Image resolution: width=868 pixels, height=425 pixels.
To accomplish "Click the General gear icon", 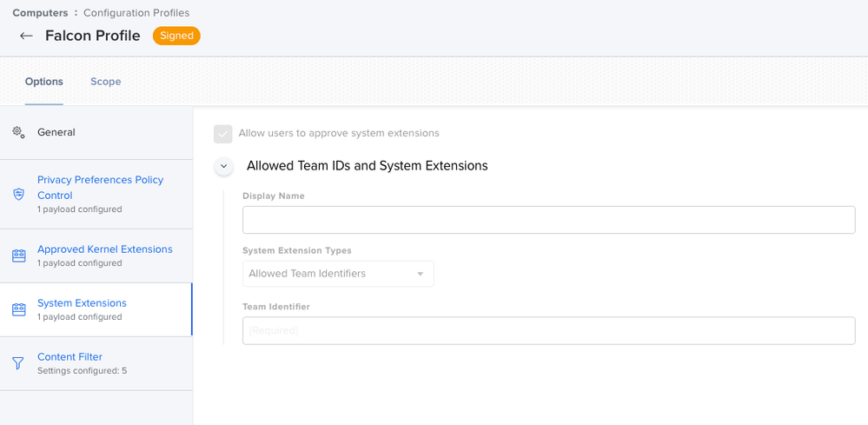I will pyautogui.click(x=19, y=132).
